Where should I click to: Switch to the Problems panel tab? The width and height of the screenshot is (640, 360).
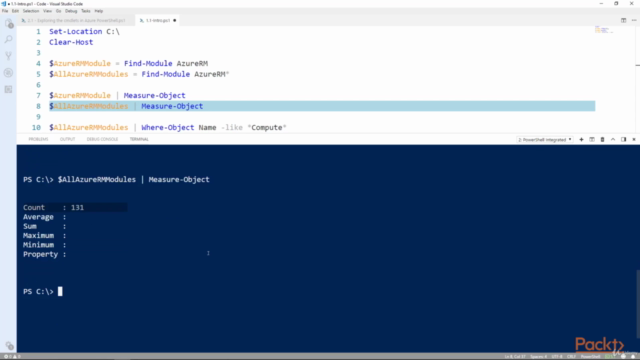(38, 139)
